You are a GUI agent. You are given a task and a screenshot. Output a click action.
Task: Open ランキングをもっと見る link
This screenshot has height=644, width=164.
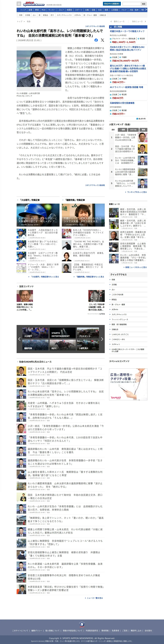(137, 192)
